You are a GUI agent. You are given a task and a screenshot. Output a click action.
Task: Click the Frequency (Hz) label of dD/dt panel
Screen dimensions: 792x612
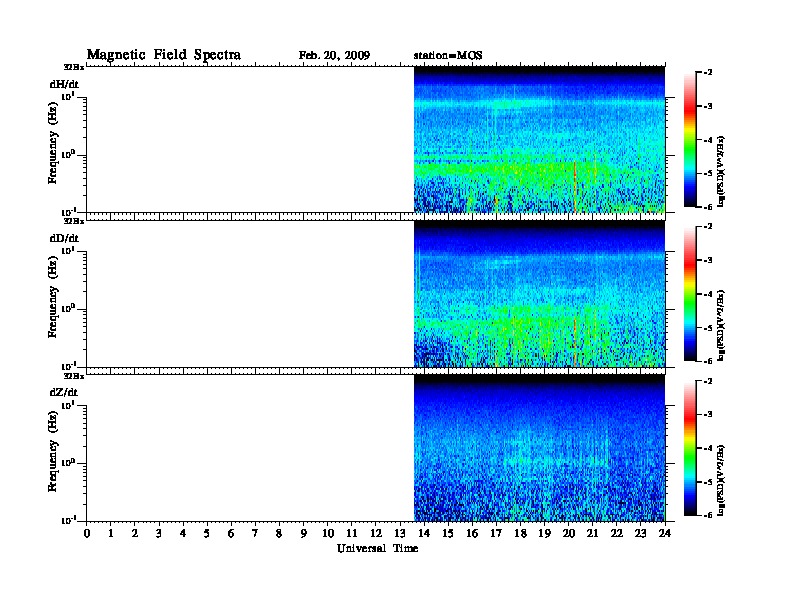click(x=53, y=297)
